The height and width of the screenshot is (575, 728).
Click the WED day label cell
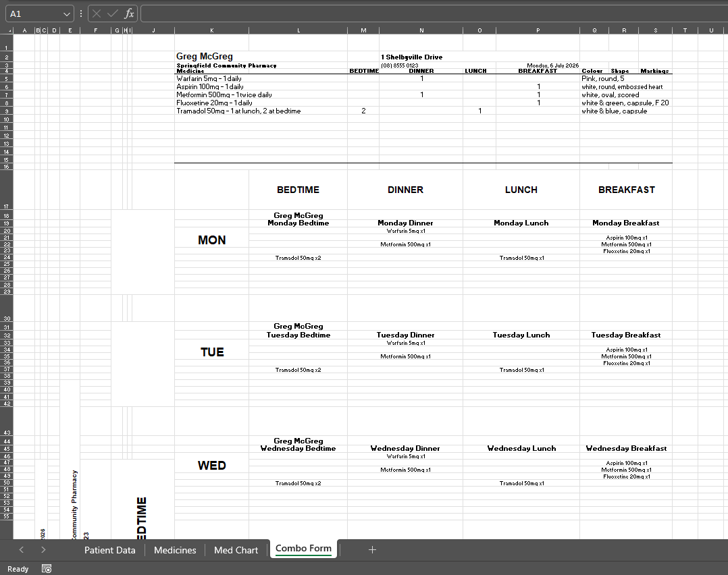pyautogui.click(x=212, y=466)
